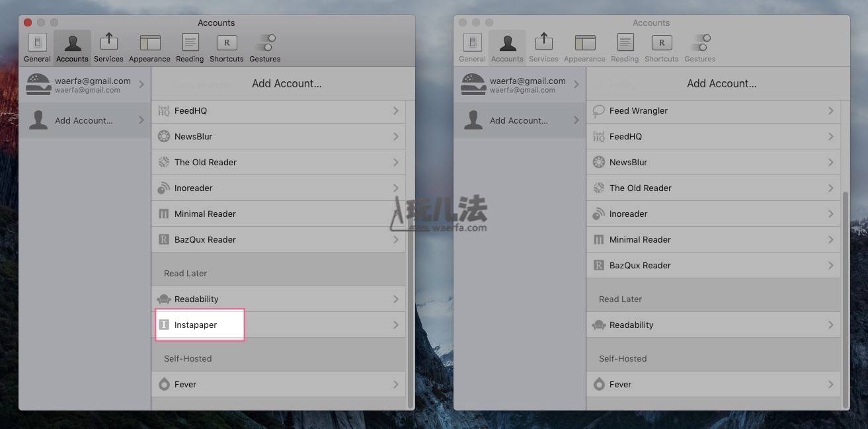This screenshot has width=868, height=429.
Task: Click BazQux Reader icon in right window
Action: point(599,266)
